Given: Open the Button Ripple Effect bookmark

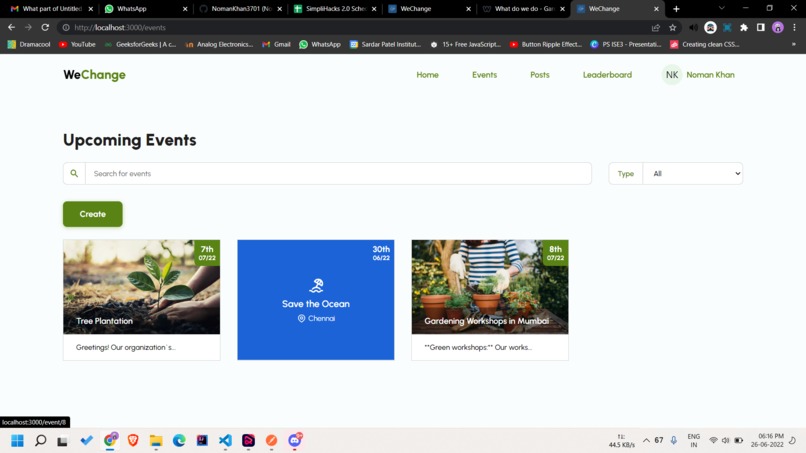Looking at the screenshot, I should coord(545,44).
